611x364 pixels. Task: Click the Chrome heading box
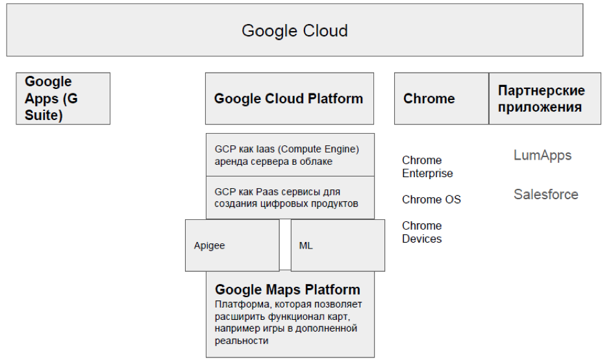[x=442, y=99]
